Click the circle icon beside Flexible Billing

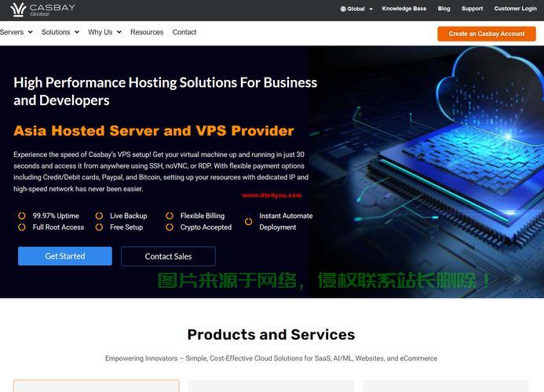170,216
